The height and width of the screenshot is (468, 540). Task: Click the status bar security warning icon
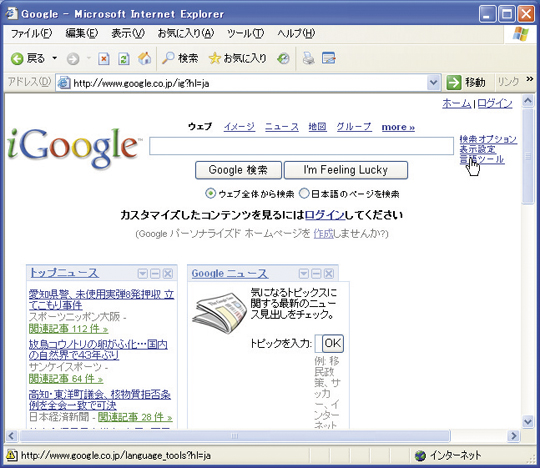click(11, 455)
